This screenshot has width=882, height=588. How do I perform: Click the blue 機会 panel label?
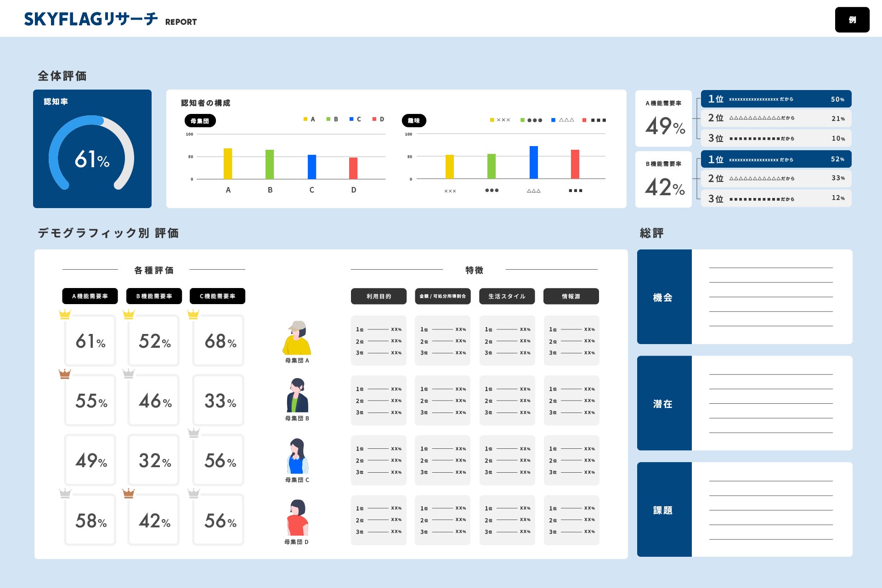664,297
